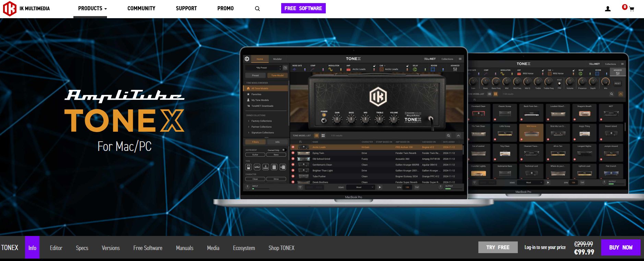Click the RESET button on rear laptop
The width and height of the screenshot is (644, 261).
click(618, 83)
